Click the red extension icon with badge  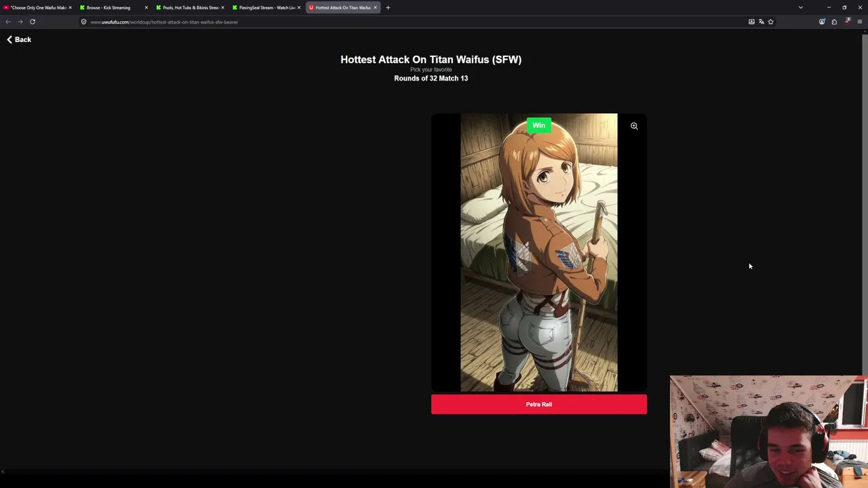point(847,21)
